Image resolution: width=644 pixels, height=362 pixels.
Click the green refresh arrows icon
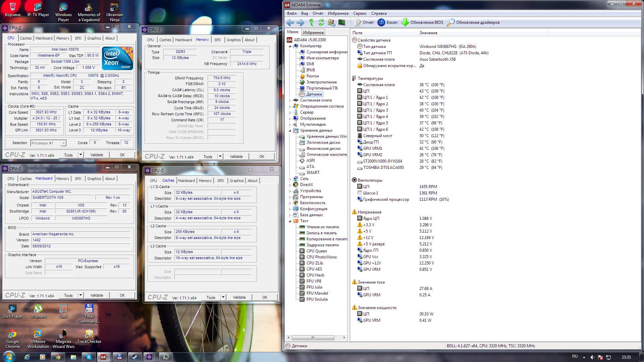321,22
